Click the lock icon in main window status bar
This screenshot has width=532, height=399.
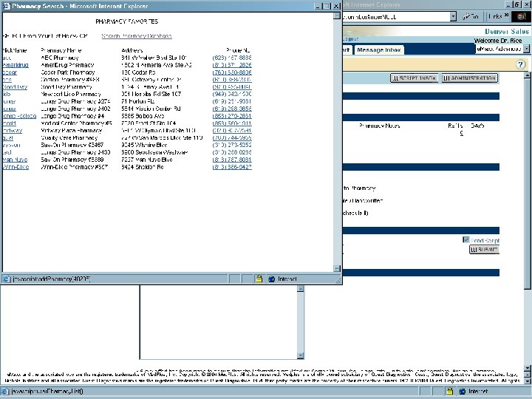click(x=449, y=391)
